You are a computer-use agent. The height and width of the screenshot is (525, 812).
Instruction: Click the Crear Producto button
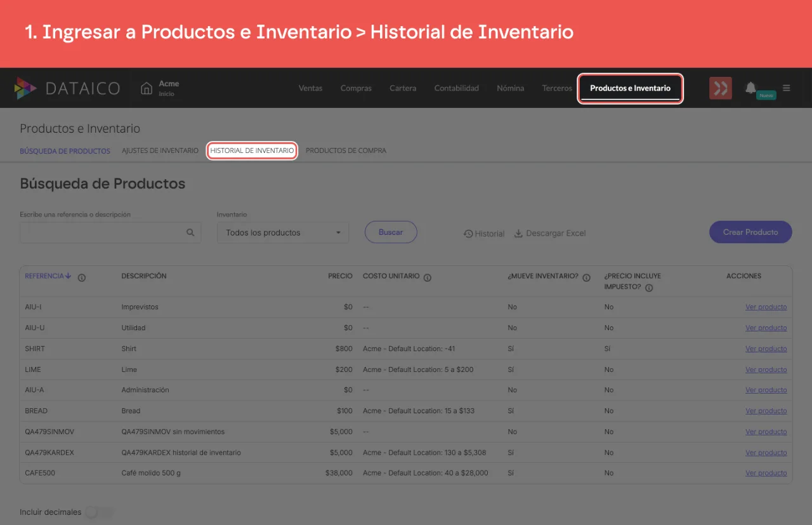[750, 232]
